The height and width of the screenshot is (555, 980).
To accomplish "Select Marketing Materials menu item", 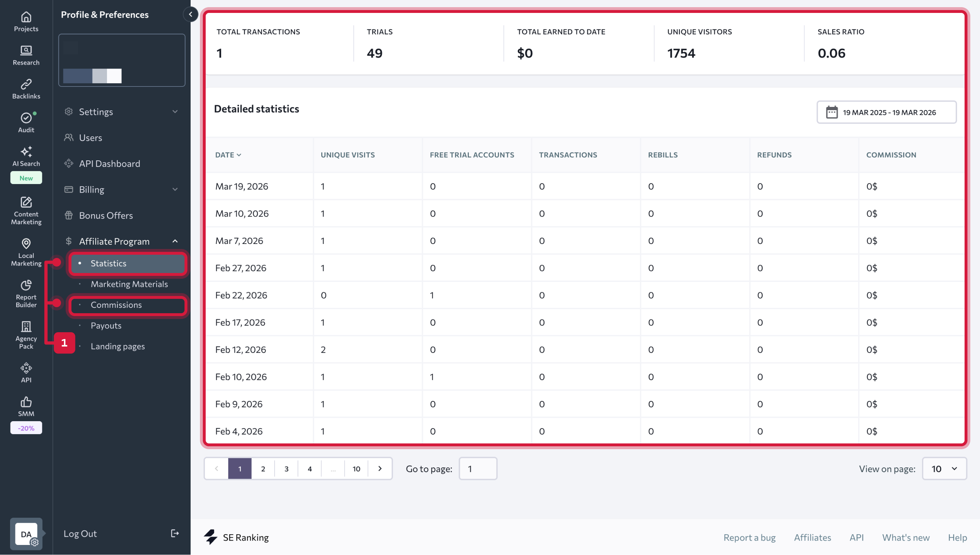I will [x=129, y=284].
